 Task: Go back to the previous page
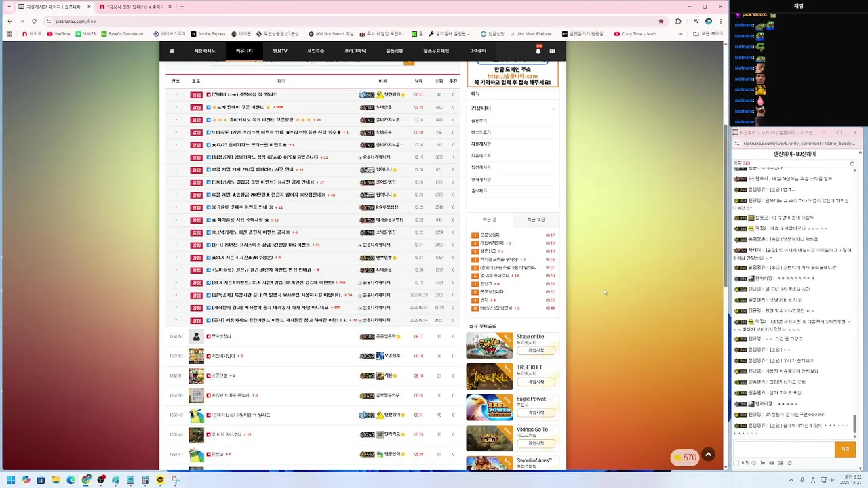point(9,21)
